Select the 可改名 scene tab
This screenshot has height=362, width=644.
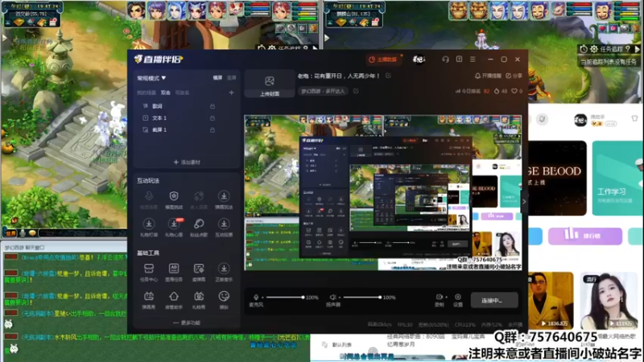pyautogui.click(x=183, y=93)
